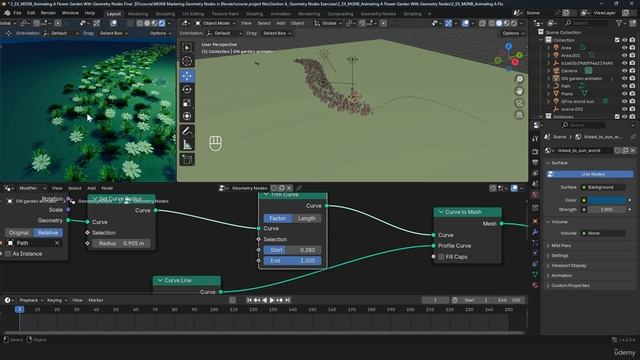Expand the Viewport Display panel
Image resolution: width=640 pixels, height=360 pixels.
[x=548, y=266]
